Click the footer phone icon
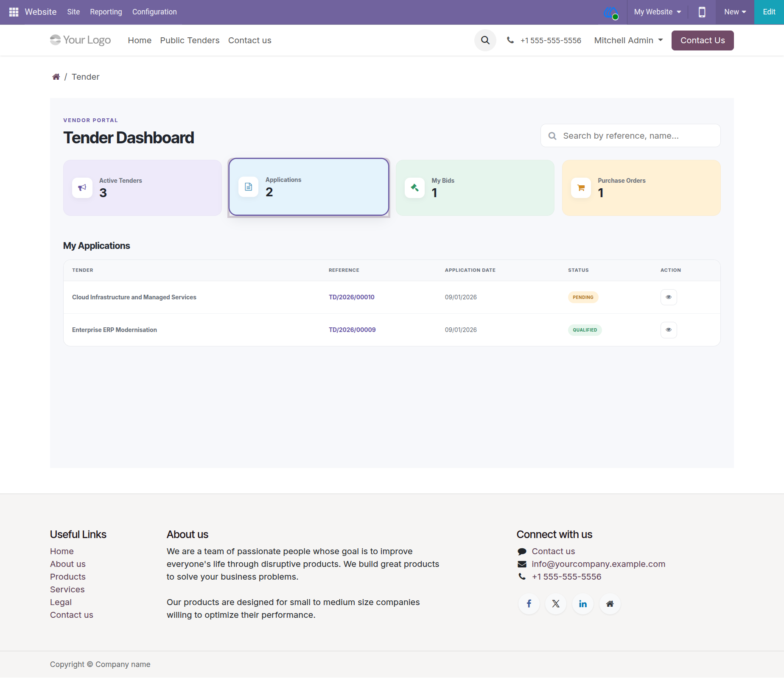 point(522,577)
